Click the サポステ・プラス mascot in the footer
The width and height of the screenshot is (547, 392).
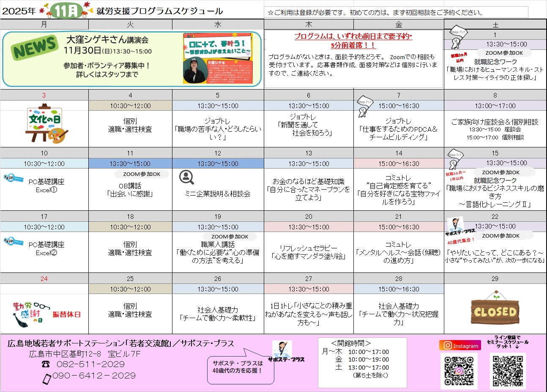point(282,350)
